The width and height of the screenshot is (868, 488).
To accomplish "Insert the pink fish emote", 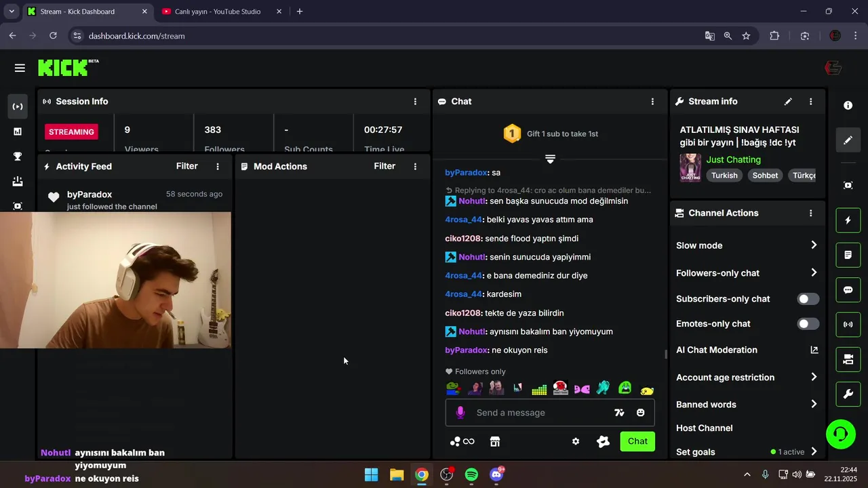I will point(581,388).
